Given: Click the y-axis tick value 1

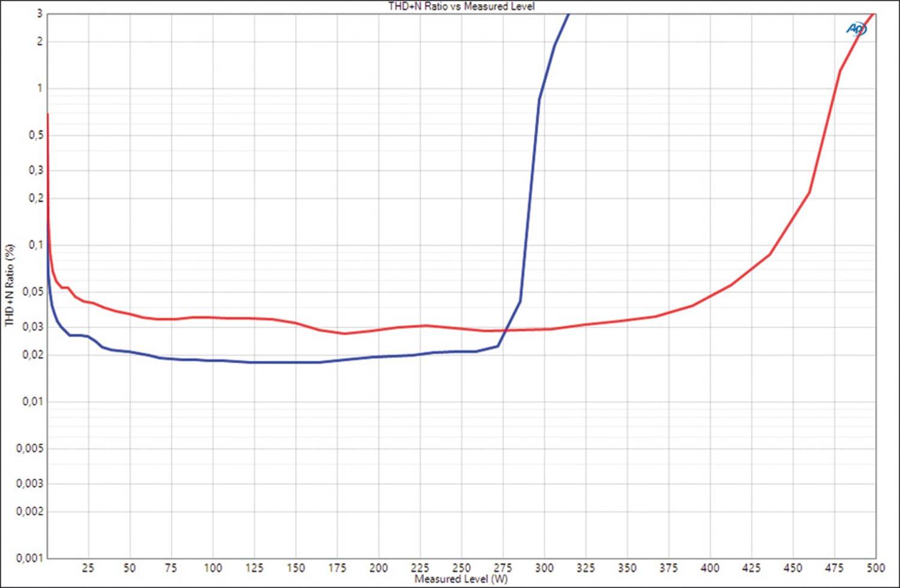Looking at the screenshot, I should 40,88.
